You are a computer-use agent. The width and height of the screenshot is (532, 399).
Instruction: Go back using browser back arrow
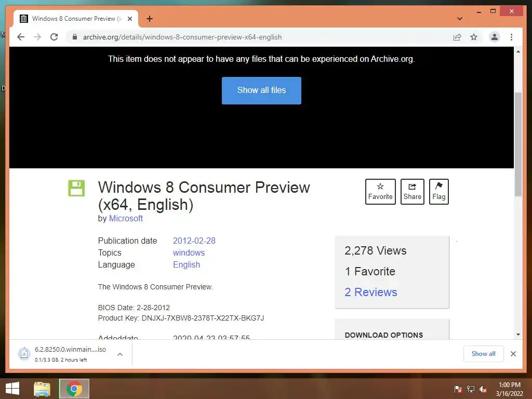coord(21,37)
